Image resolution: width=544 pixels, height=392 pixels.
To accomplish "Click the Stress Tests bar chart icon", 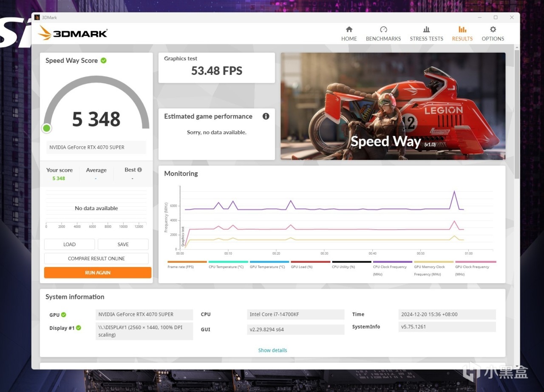I will coord(426,29).
